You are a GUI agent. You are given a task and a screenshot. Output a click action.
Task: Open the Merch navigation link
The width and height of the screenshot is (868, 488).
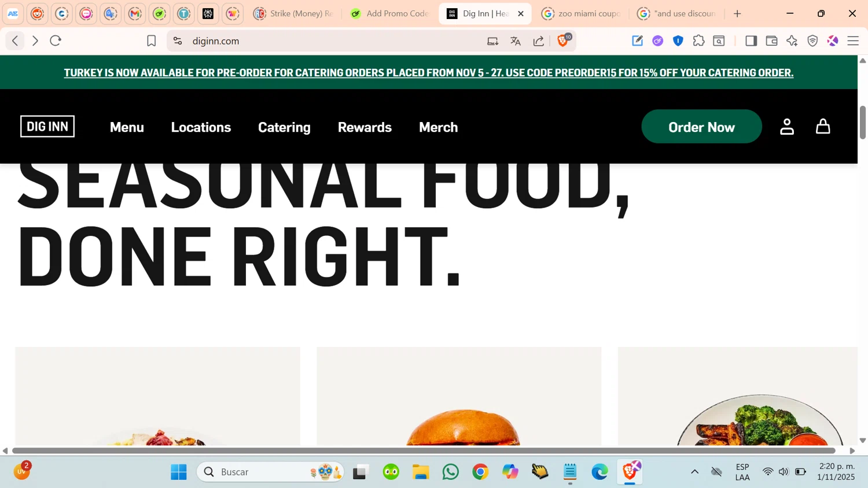(438, 127)
